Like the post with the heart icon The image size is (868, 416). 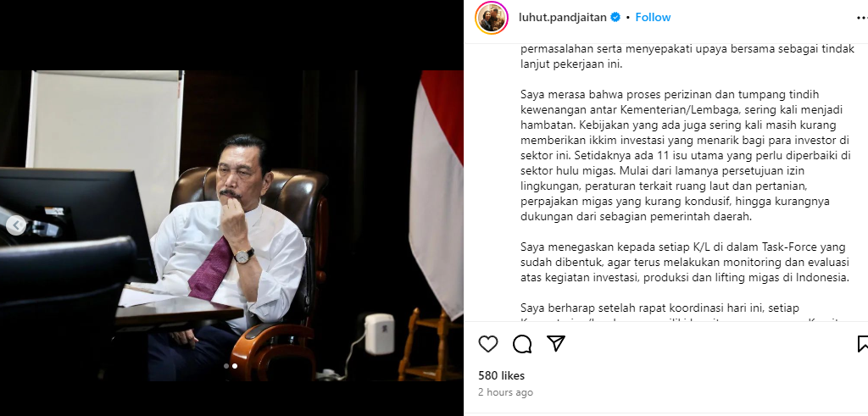[x=488, y=344]
